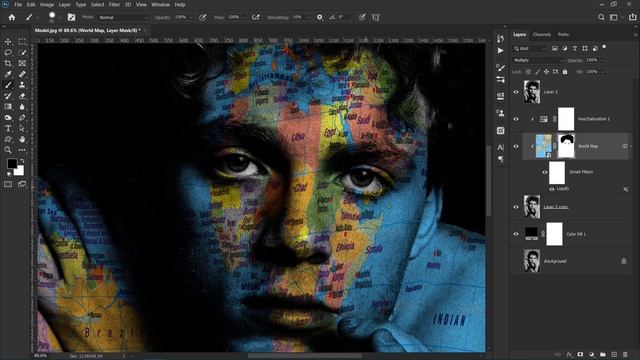
Task: Open layer Fill slider arrow
Action: click(x=602, y=72)
